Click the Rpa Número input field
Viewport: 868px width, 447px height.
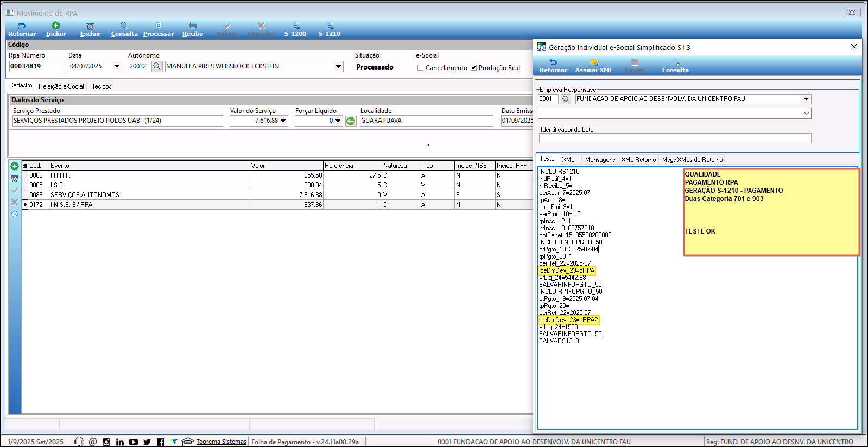coord(35,66)
